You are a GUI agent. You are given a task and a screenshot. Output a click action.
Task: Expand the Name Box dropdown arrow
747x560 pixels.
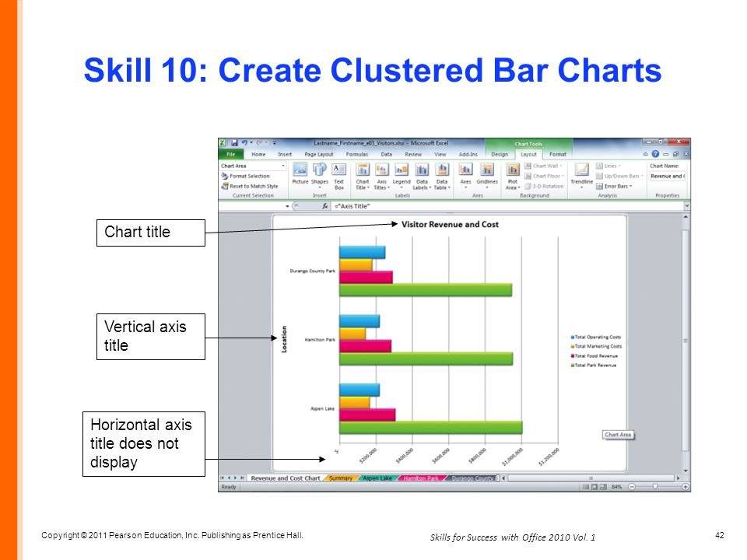pos(287,206)
